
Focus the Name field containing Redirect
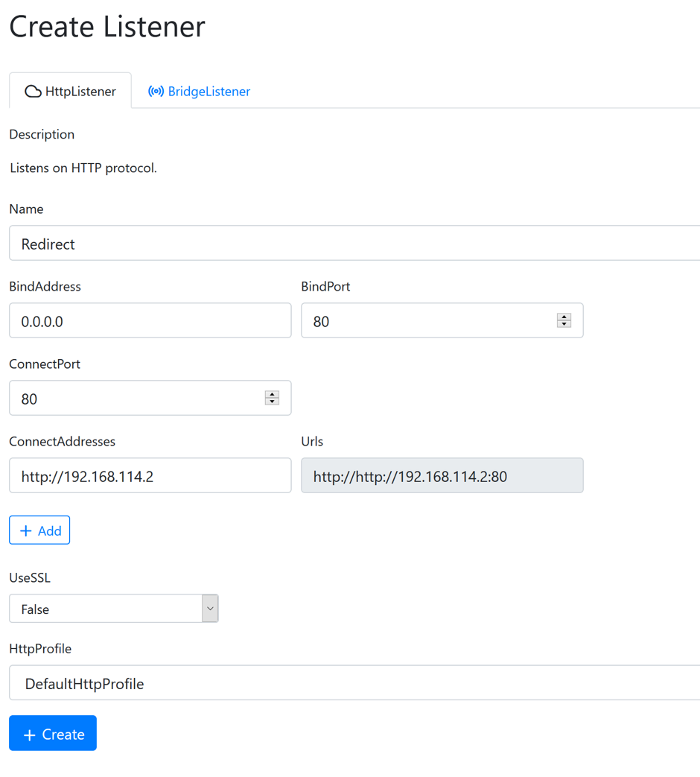click(354, 244)
